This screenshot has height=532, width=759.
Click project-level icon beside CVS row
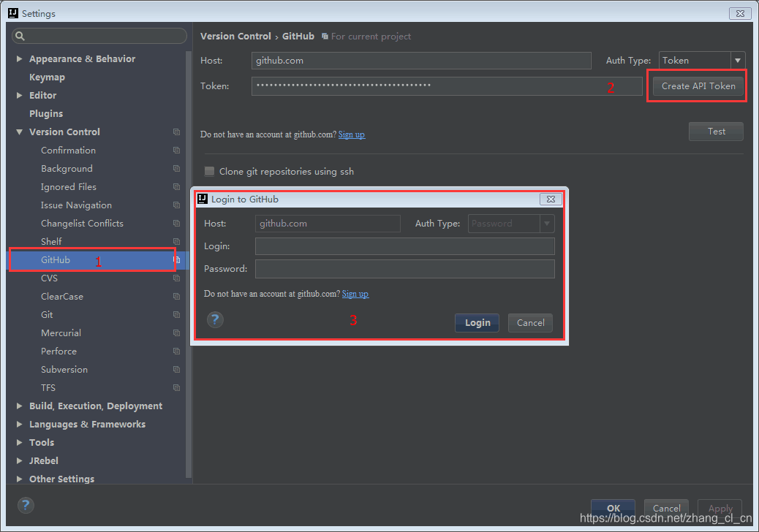click(177, 278)
